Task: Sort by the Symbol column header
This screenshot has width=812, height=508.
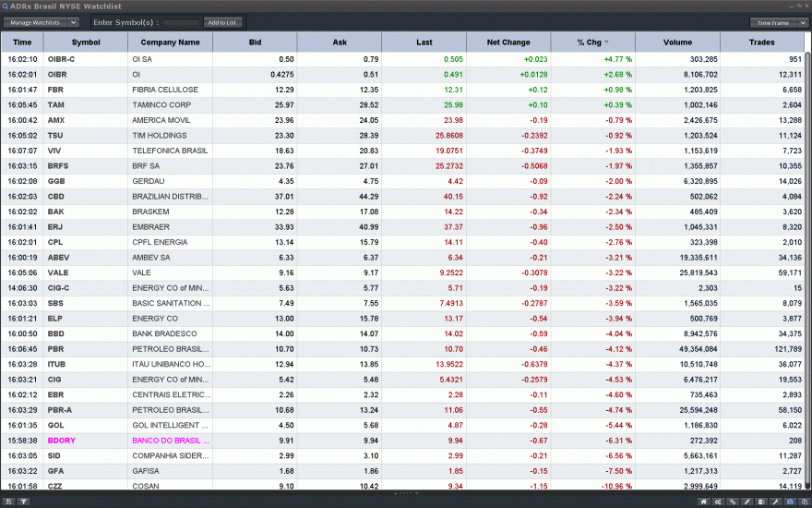Action: pyautogui.click(x=86, y=42)
